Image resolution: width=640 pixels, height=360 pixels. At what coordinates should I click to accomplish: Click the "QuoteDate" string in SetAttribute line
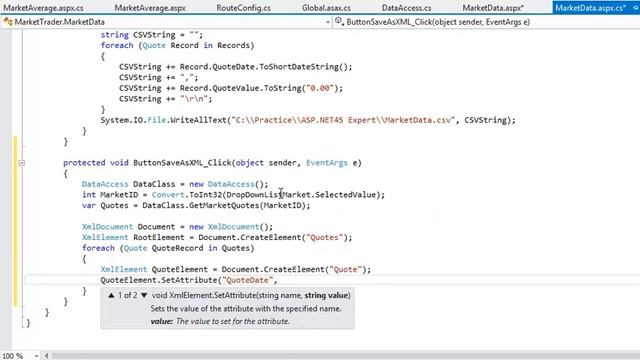tap(248, 280)
